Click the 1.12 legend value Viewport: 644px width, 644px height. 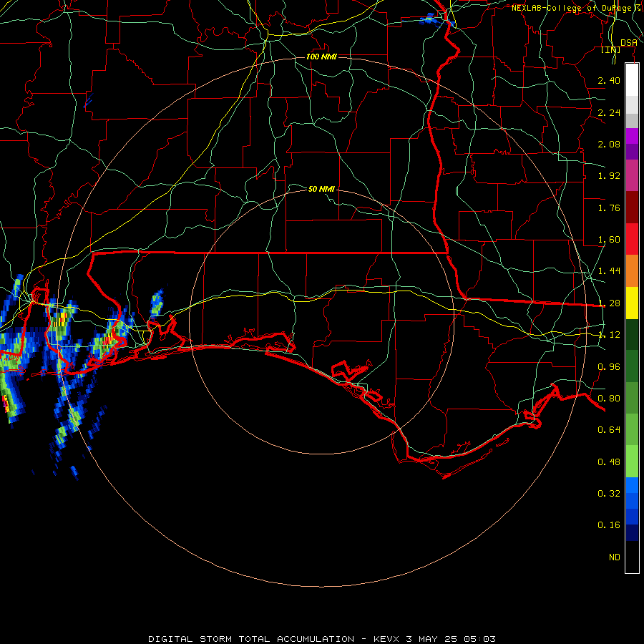coord(609,335)
